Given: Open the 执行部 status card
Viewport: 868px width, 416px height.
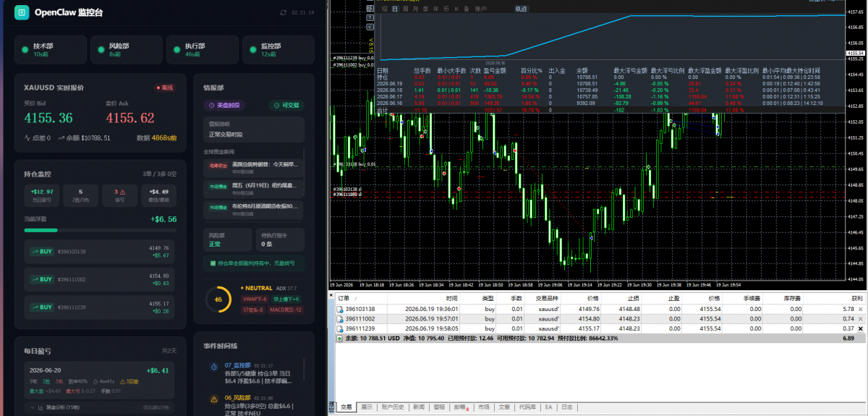Looking at the screenshot, I should point(202,50).
